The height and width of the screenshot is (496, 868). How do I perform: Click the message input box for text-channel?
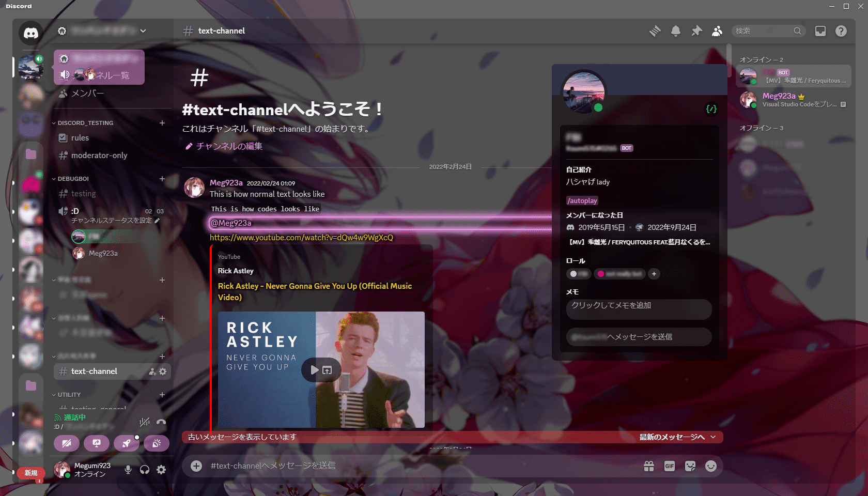click(424, 466)
